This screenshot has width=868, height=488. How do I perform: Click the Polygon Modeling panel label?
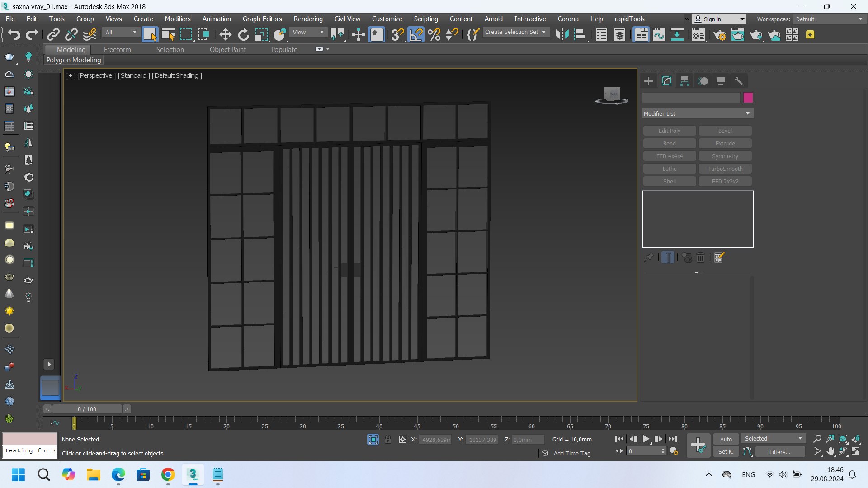(x=74, y=60)
